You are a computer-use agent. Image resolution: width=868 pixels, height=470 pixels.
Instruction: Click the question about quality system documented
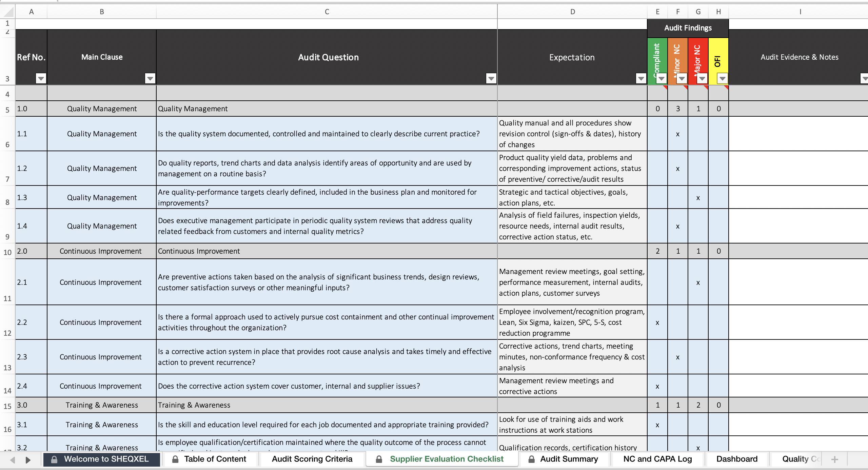(x=327, y=134)
